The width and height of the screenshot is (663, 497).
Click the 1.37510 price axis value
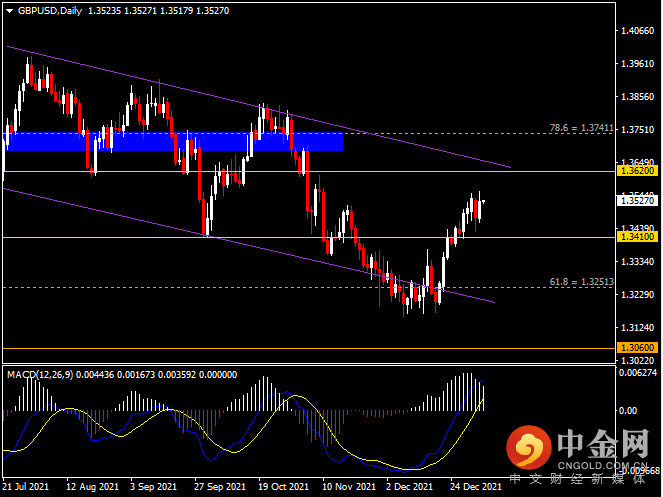pyautogui.click(x=637, y=129)
